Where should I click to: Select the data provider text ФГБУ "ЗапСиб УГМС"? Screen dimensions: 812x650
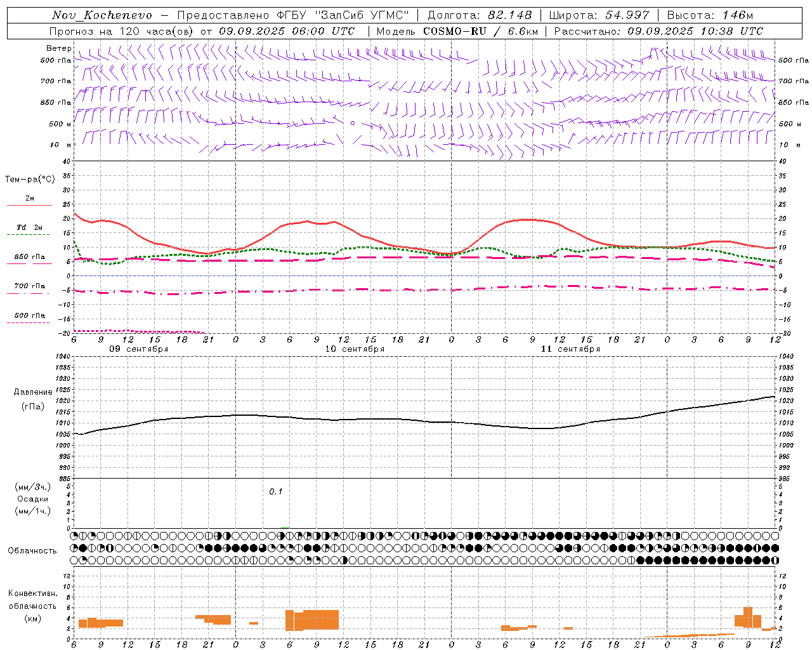click(343, 15)
